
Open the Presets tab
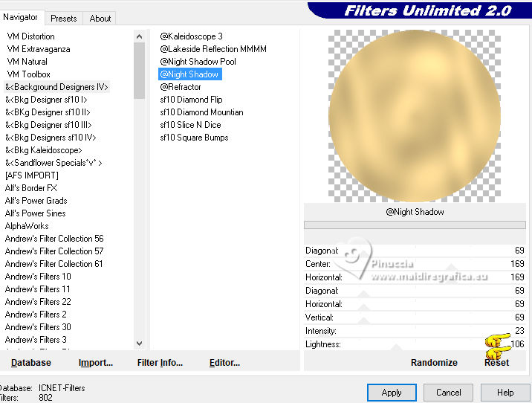click(x=63, y=19)
